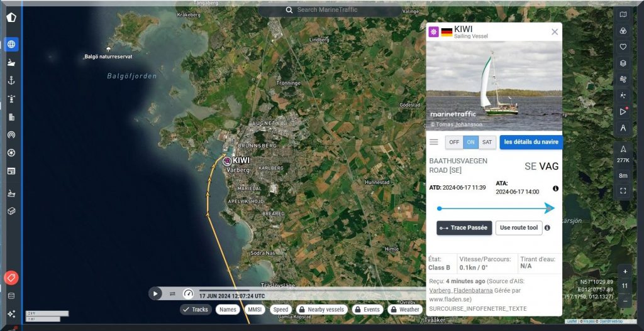Click the red tag icon in sidebar

pos(11,278)
